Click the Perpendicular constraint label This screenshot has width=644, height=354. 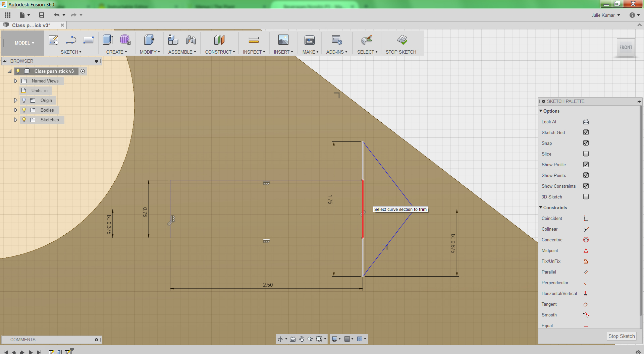555,283
